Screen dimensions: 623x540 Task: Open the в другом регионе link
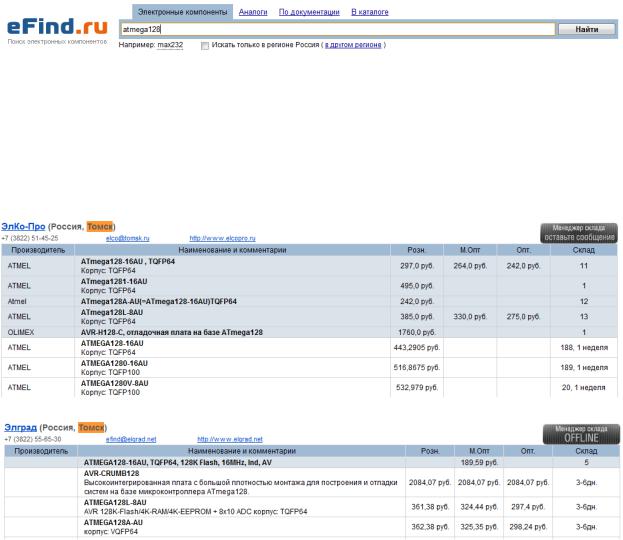[x=353, y=45]
